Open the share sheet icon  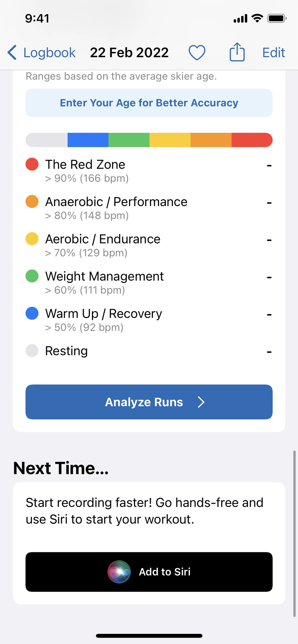coord(237,52)
